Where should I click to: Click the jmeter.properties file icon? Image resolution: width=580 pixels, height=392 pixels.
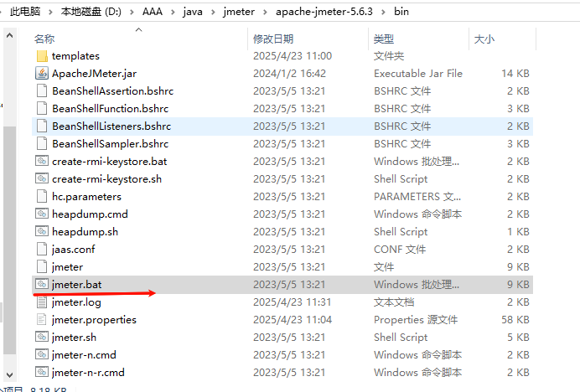[x=42, y=319]
